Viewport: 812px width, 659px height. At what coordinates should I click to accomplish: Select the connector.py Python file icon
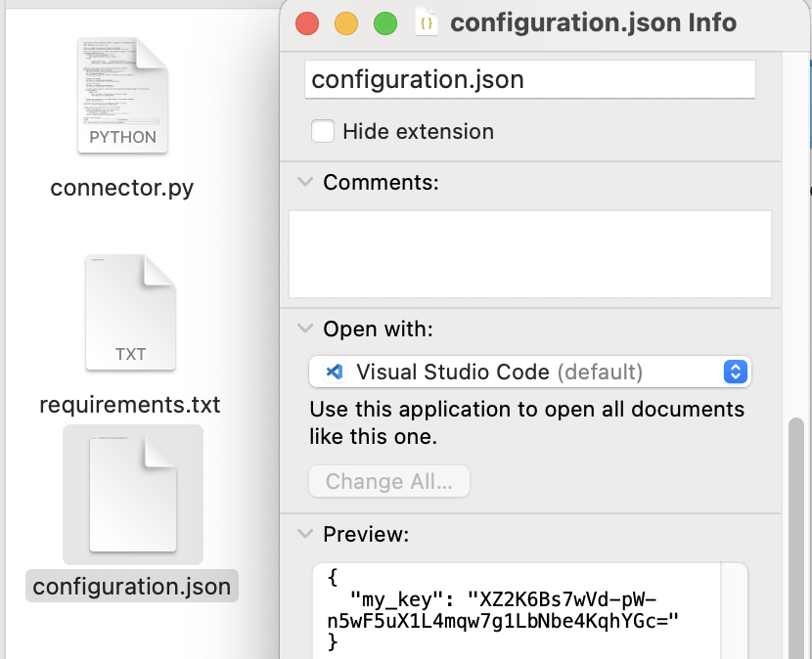[x=122, y=95]
